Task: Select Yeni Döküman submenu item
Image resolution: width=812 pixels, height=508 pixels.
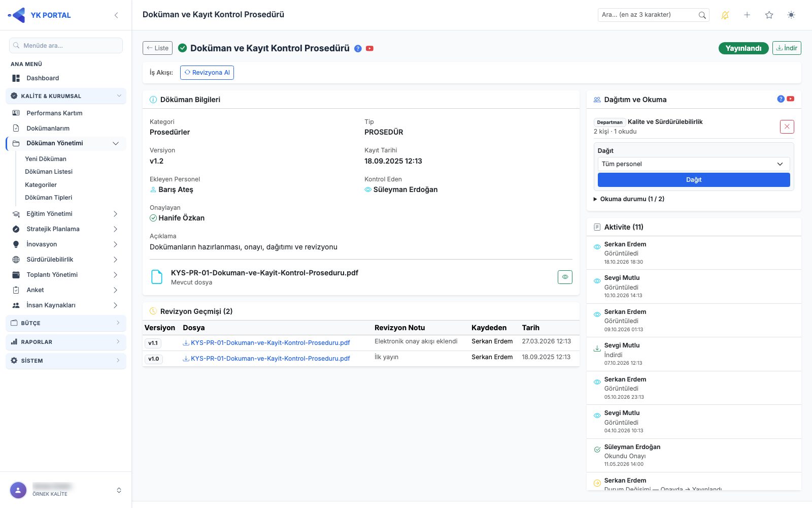Action: coord(46,159)
